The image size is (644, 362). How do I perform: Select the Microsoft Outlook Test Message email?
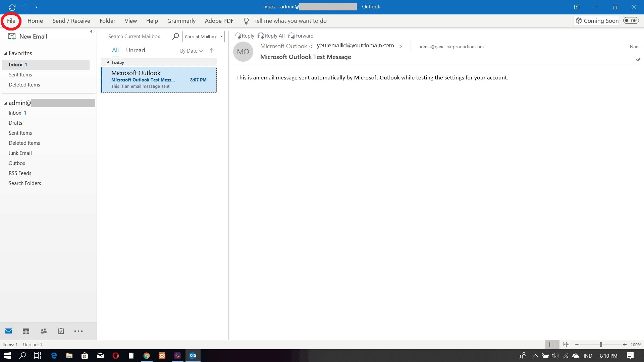(x=159, y=79)
